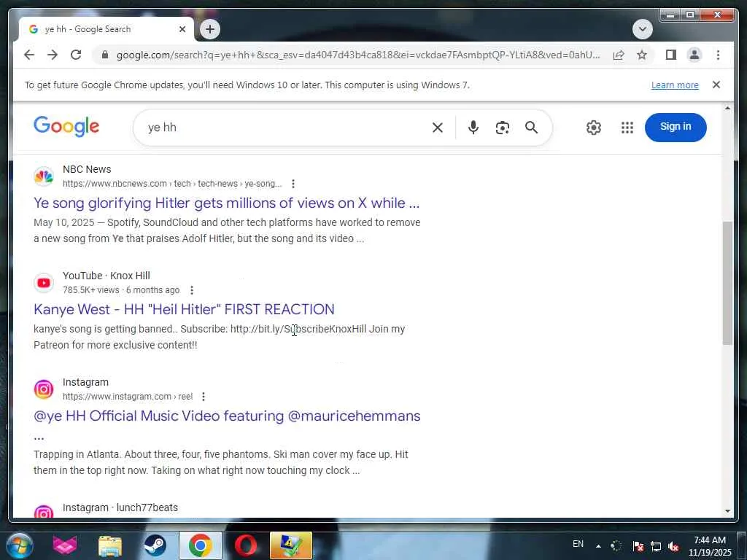Viewport: 747px width, 560px height.
Task: Click the scrollbar down arrow
Action: tap(727, 511)
